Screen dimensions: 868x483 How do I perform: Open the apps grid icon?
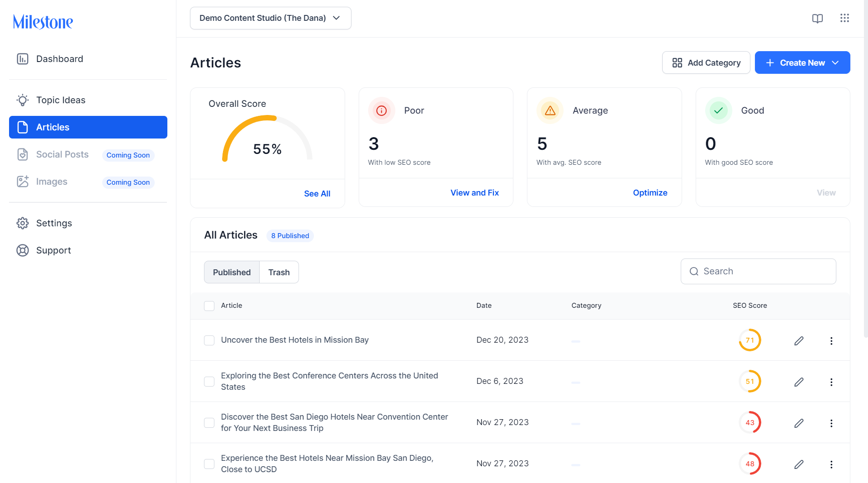pos(844,18)
